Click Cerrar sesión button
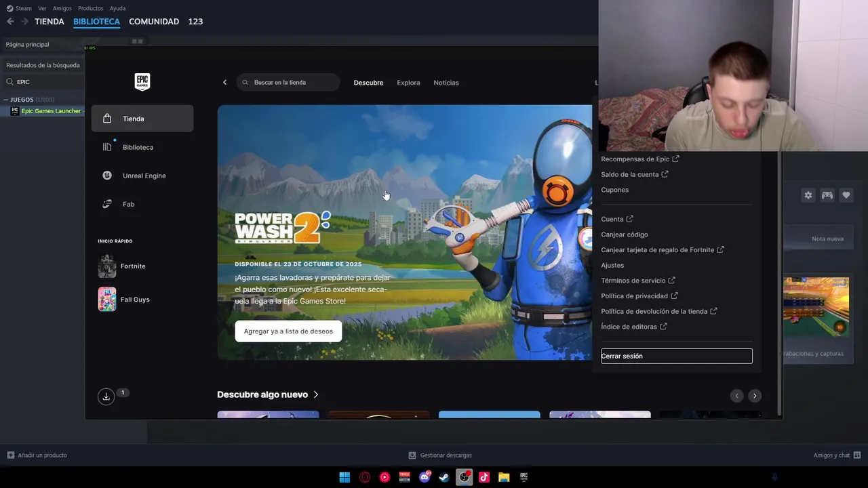Viewport: 868px width, 488px height. point(677,356)
